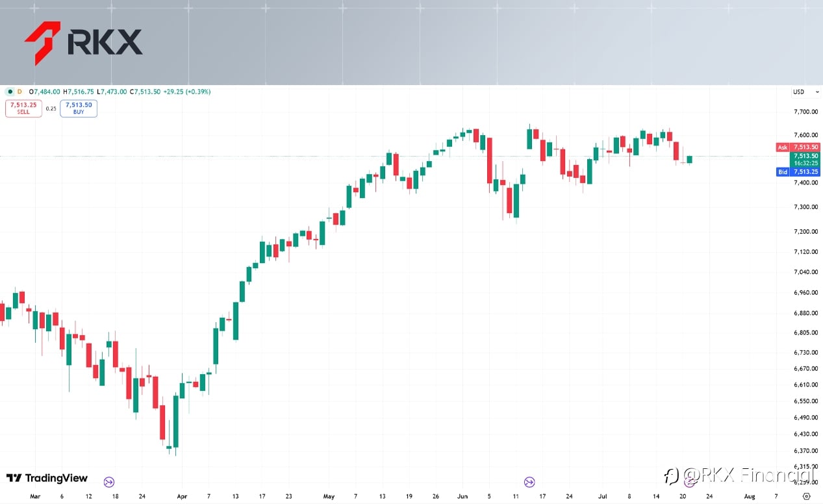This screenshot has height=504, width=823.
Task: Click the 6,550.00 price axis label
Action: coord(805,401)
